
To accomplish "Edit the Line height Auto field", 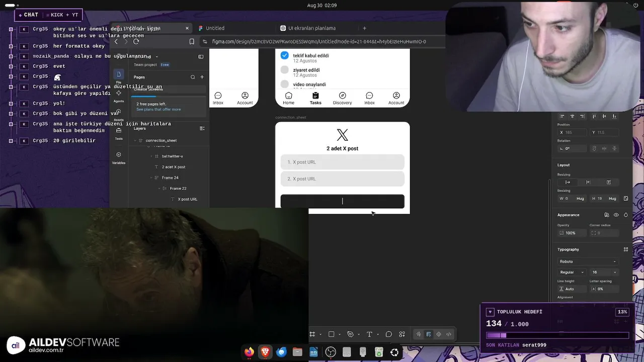I will tap(572, 289).
